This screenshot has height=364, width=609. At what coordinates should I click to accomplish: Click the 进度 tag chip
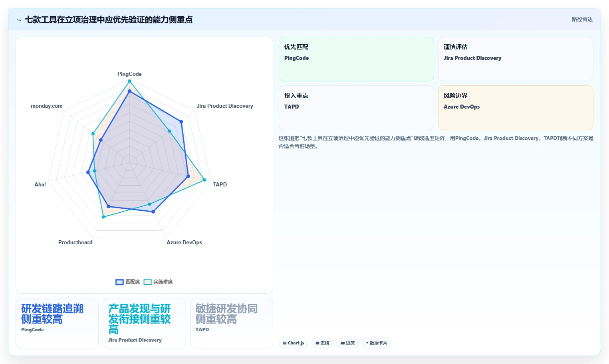tap(347, 343)
